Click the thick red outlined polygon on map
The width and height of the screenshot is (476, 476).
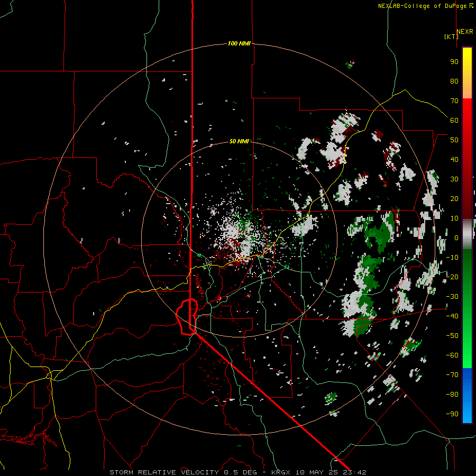pos(186,317)
